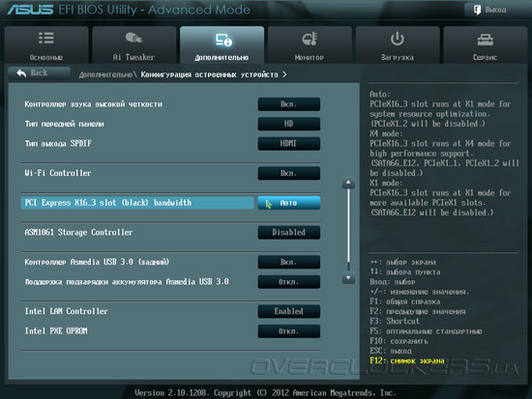Select Intel LAN Controller label

(x=66, y=311)
